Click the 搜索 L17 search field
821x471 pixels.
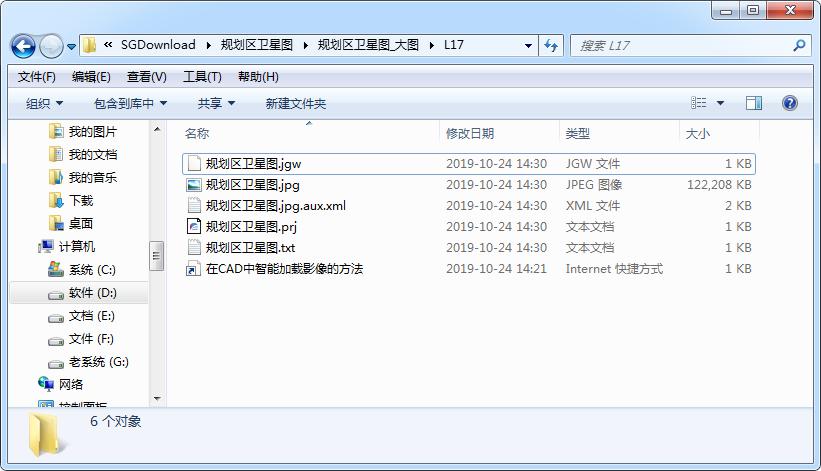(x=680, y=45)
